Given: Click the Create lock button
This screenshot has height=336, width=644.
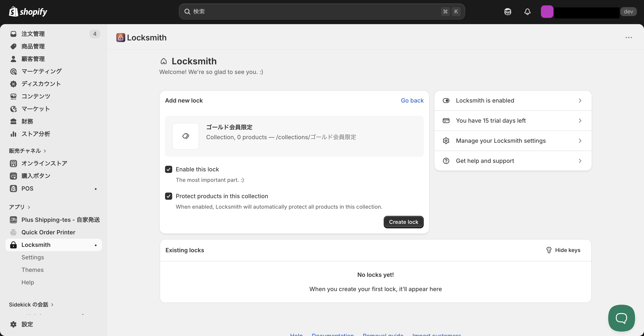Looking at the screenshot, I should tap(403, 222).
